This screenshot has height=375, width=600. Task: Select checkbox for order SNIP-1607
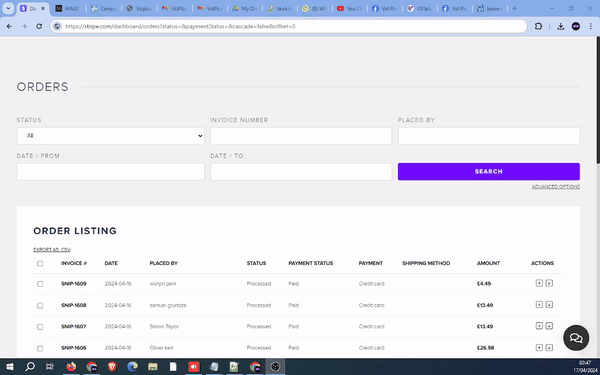(40, 327)
